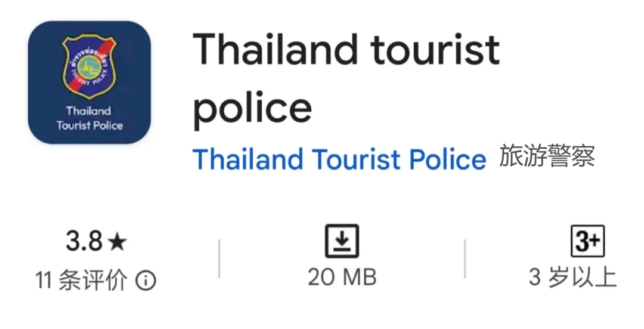Open the blue Thailand Tourist Police developer link
The height and width of the screenshot is (329, 644).
click(x=339, y=159)
